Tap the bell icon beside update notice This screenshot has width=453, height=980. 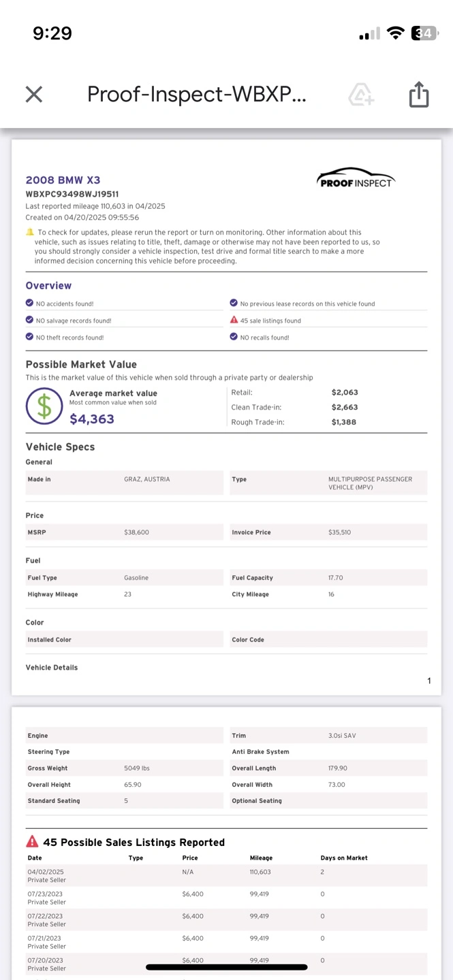coord(30,233)
